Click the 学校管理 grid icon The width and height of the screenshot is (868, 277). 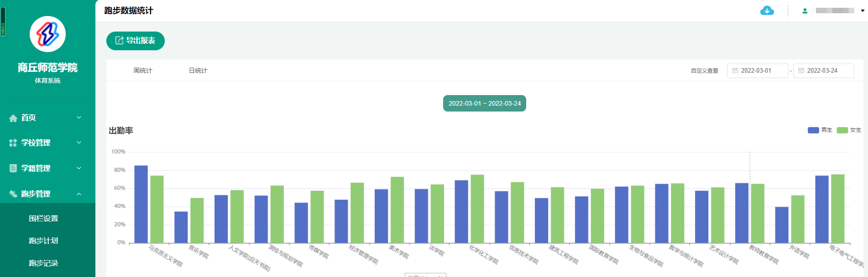(13, 143)
